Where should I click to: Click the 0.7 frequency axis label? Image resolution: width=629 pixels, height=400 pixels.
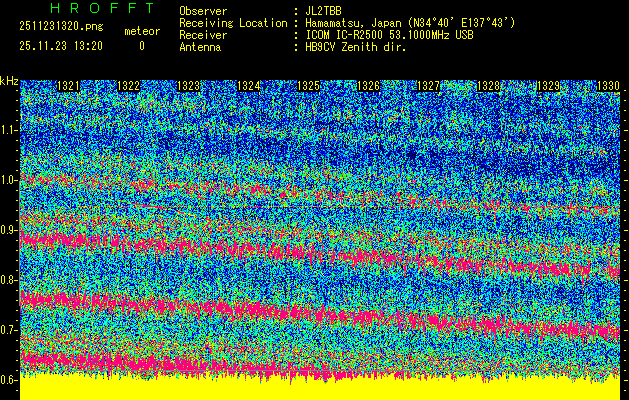pos(10,330)
